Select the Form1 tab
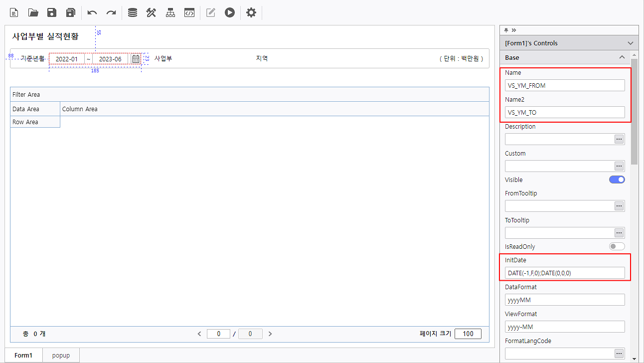The image size is (644, 363). [23, 355]
